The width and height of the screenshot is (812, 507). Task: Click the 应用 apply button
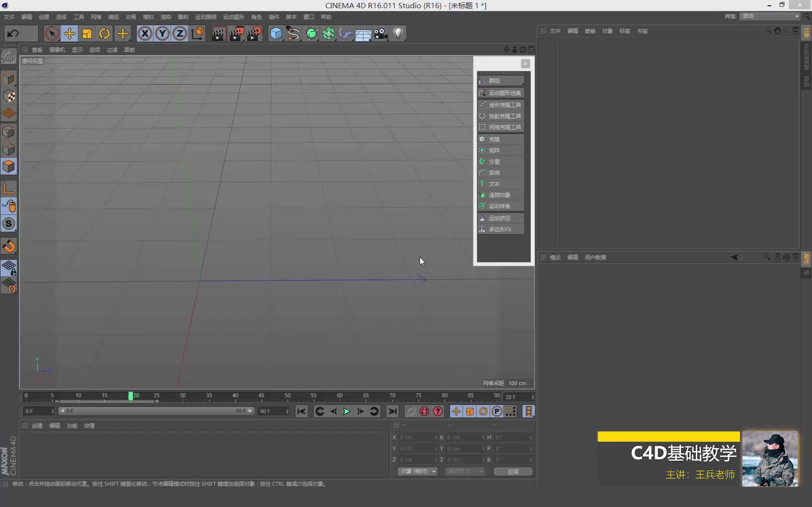tap(513, 472)
